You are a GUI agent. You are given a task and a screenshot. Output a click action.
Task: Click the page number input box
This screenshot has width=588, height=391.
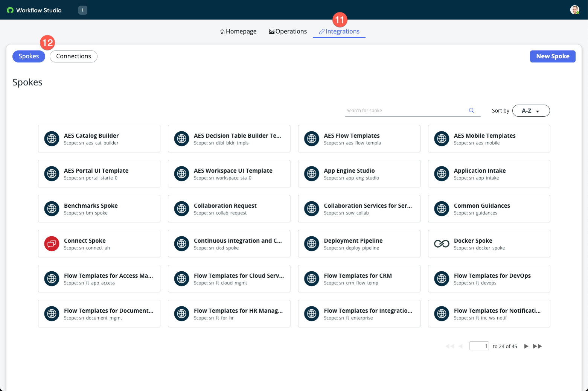[x=479, y=346]
